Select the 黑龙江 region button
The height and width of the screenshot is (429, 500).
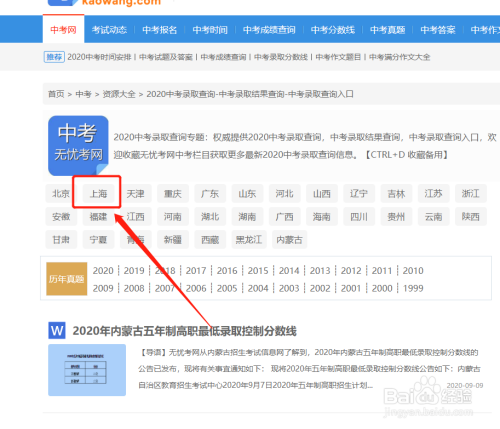pos(249,239)
